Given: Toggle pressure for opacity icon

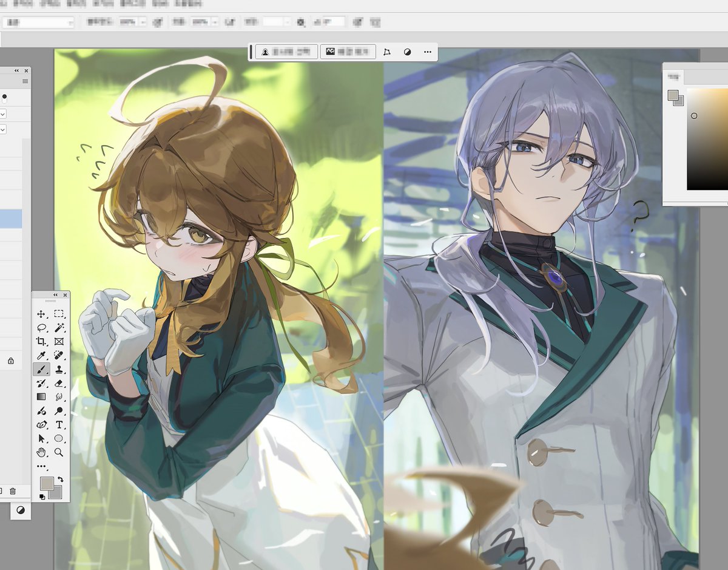Looking at the screenshot, I should click(157, 22).
